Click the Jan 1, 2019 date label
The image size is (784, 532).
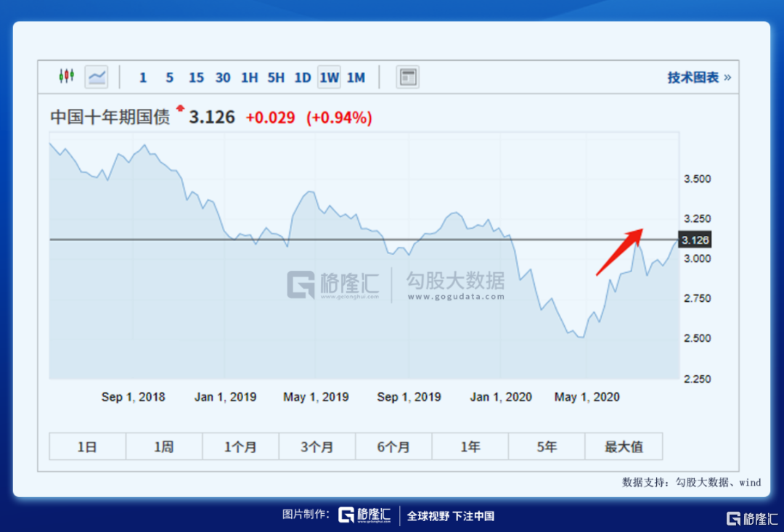point(225,397)
